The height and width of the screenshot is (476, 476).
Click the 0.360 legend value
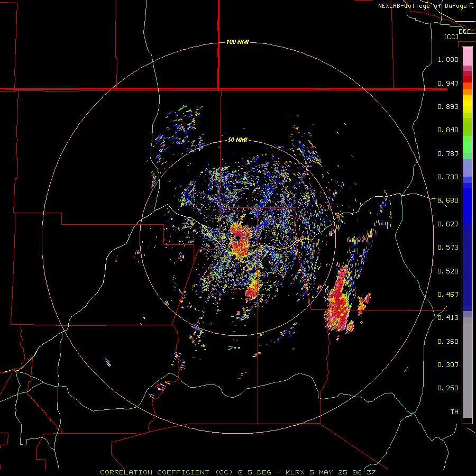tap(448, 342)
